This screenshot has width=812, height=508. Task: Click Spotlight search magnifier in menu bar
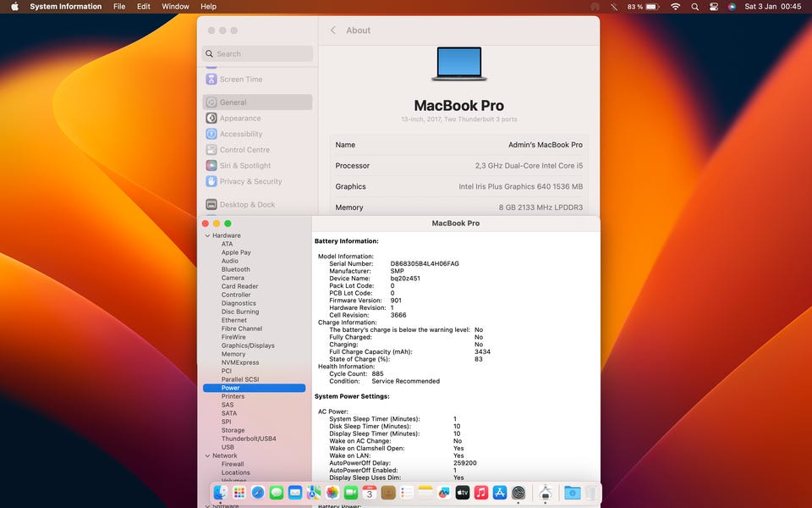coord(694,7)
